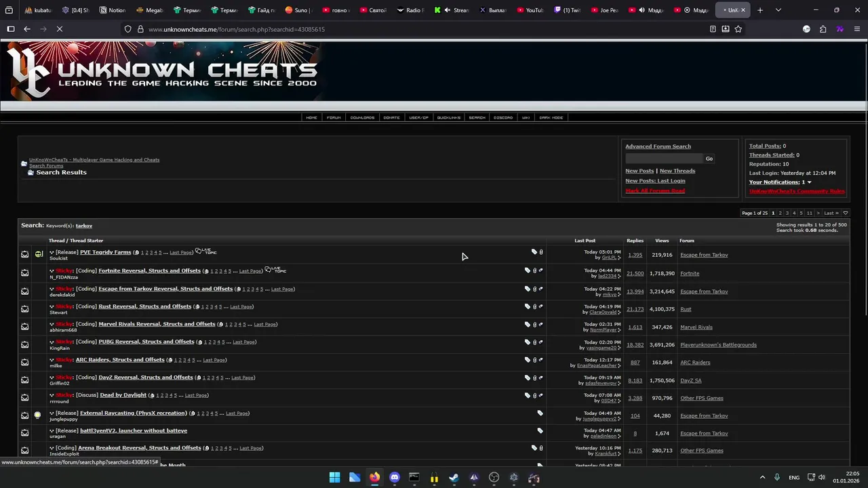868x488 pixels.
Task: Expand the QUICKLINKS menu
Action: [x=449, y=117]
